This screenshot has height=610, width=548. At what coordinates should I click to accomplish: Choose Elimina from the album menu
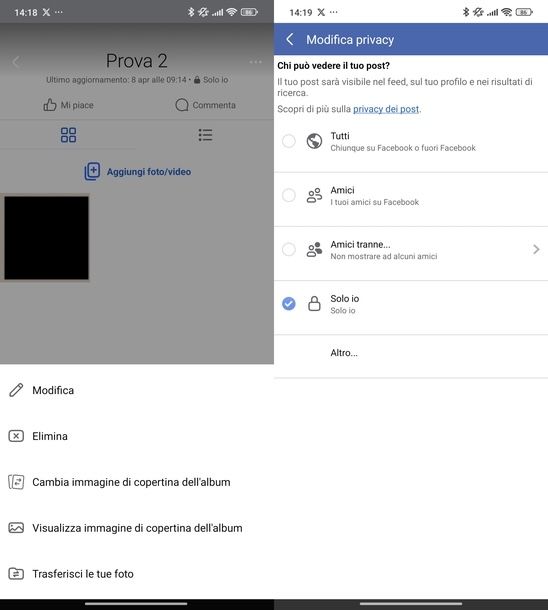137,436
